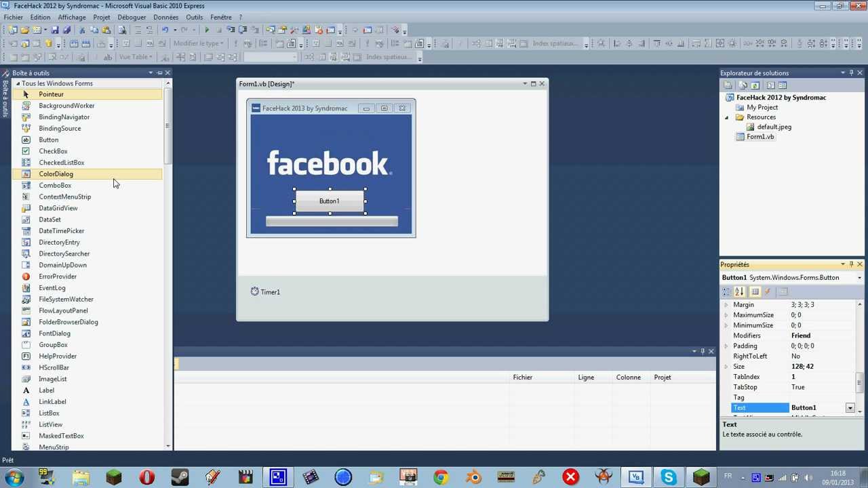Select the progress bar on the form

[x=332, y=221]
